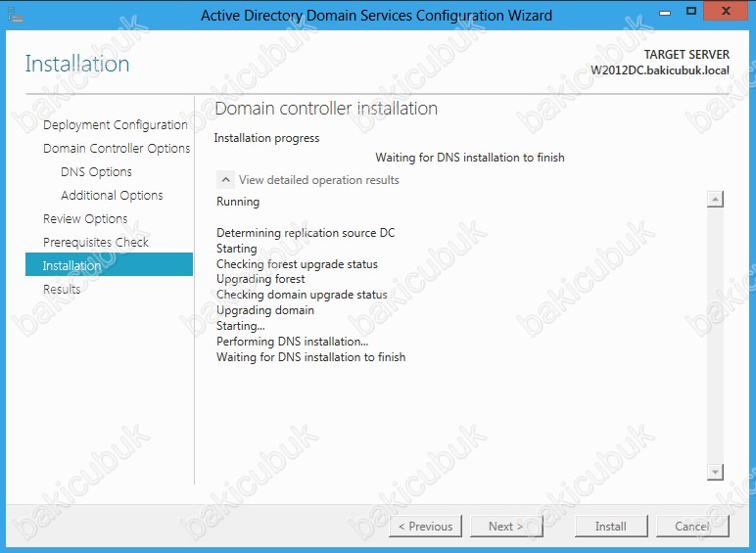
Task: Click the 'Starting...' log line with ellipsis
Action: pyautogui.click(x=241, y=326)
